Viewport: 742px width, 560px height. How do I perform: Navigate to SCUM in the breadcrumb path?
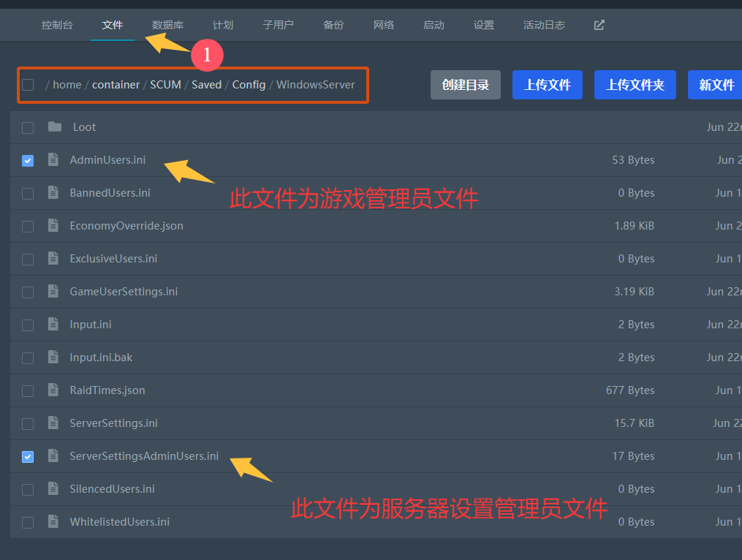pyautogui.click(x=165, y=85)
